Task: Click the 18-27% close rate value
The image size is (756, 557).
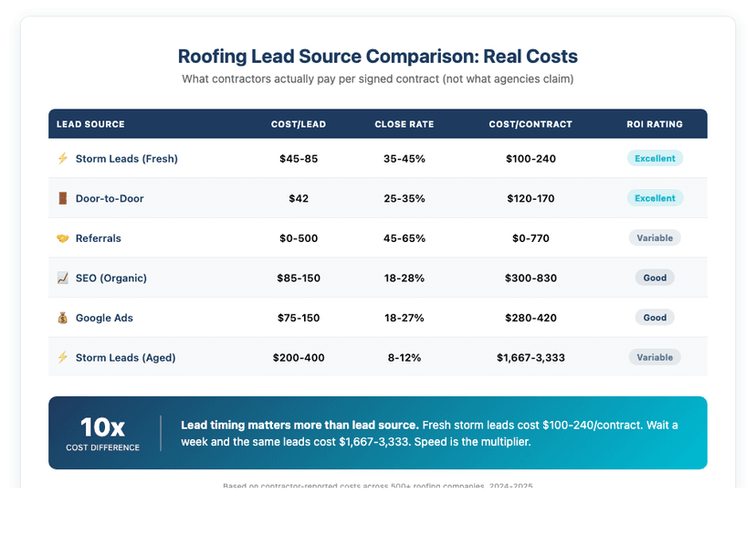Action: (404, 318)
